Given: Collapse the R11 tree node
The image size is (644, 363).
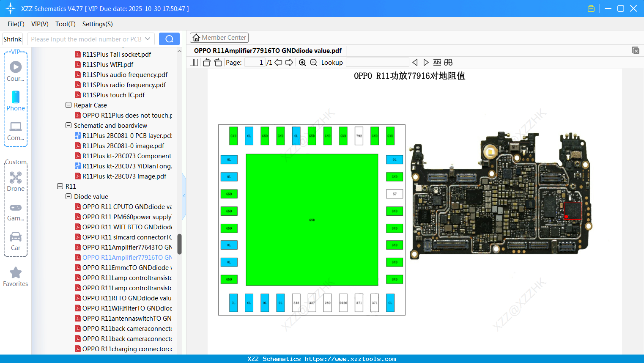Looking at the screenshot, I should pos(60,186).
